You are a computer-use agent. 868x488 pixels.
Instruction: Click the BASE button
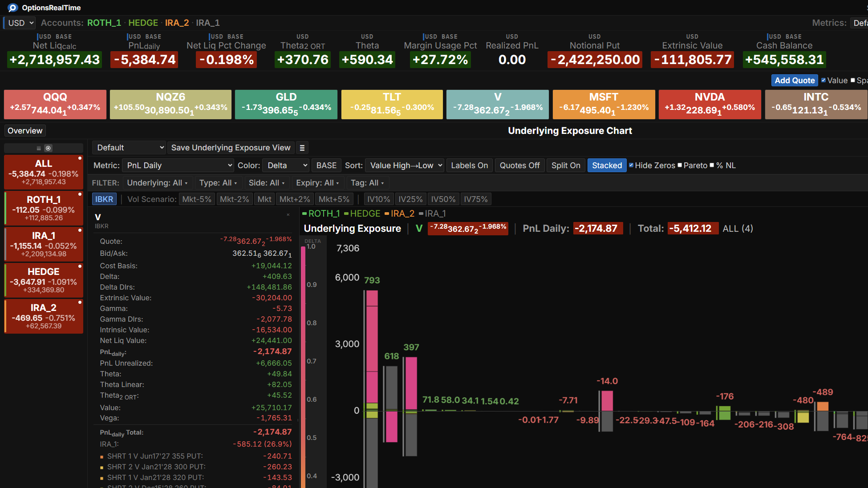tap(326, 165)
